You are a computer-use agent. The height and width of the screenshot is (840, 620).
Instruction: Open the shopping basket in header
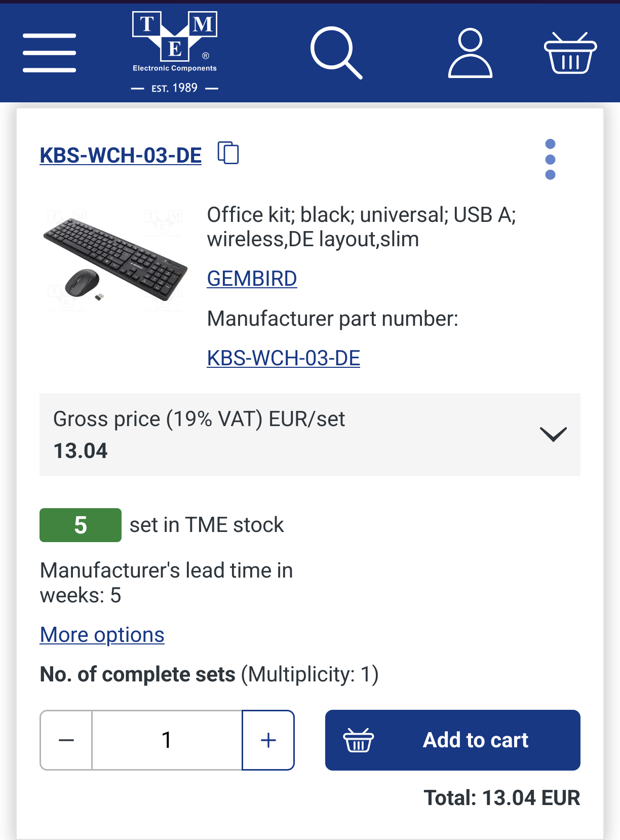570,53
